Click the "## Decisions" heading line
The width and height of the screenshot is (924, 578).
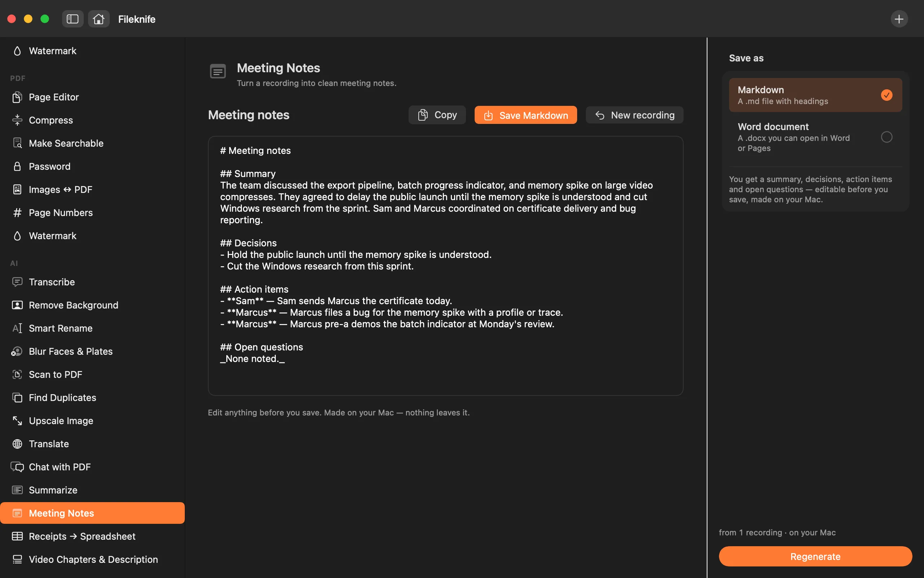click(x=248, y=243)
